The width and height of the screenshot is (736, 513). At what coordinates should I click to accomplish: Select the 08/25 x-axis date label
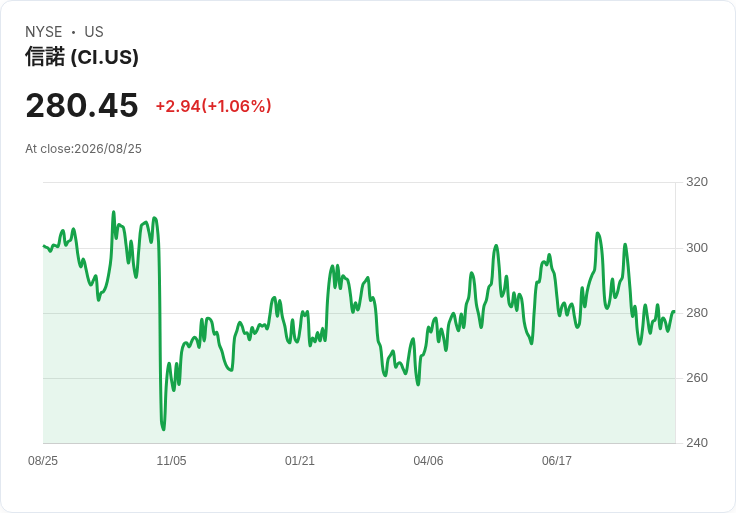tap(43, 461)
